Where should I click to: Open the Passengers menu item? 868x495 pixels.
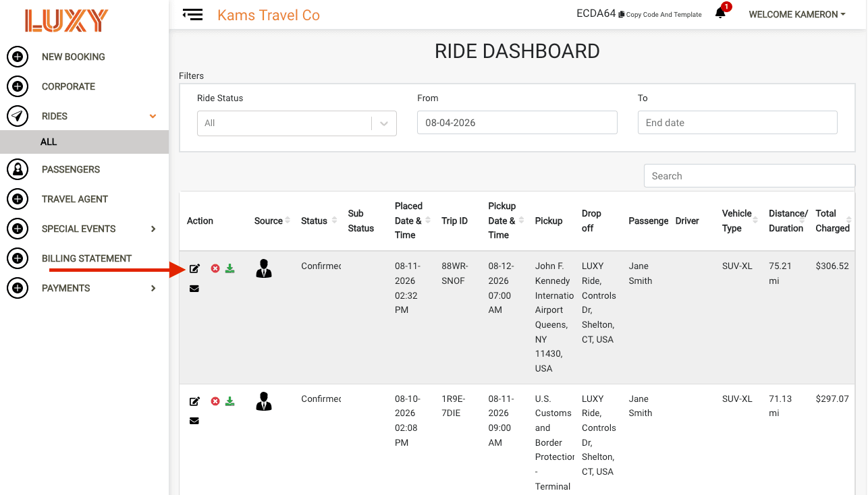point(71,169)
